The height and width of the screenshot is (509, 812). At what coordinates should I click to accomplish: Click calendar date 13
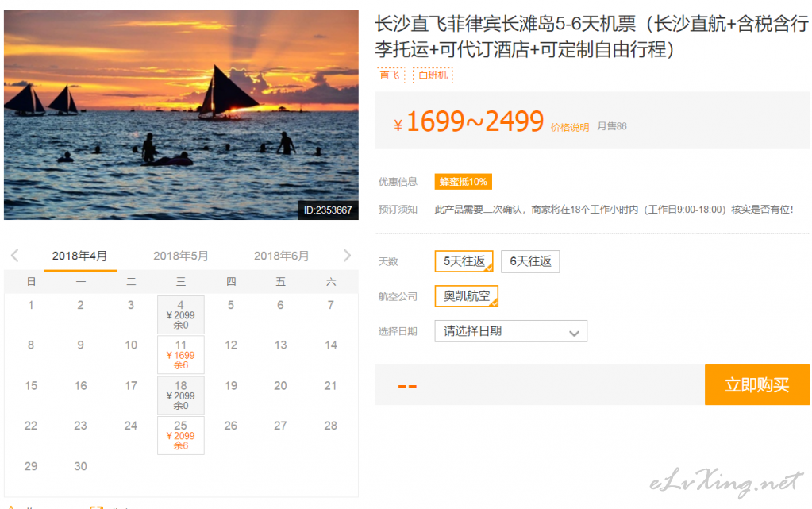point(281,345)
